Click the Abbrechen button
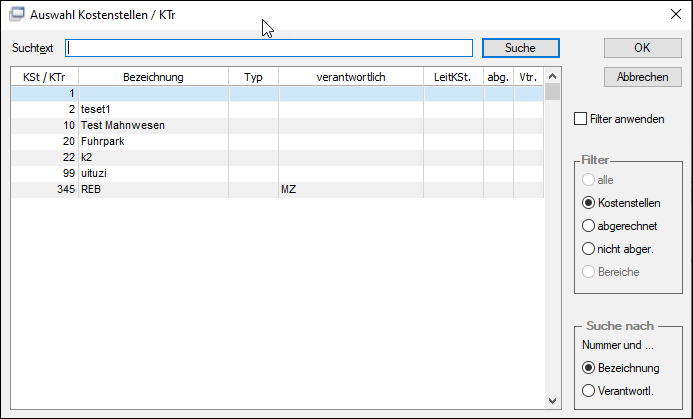 [643, 77]
